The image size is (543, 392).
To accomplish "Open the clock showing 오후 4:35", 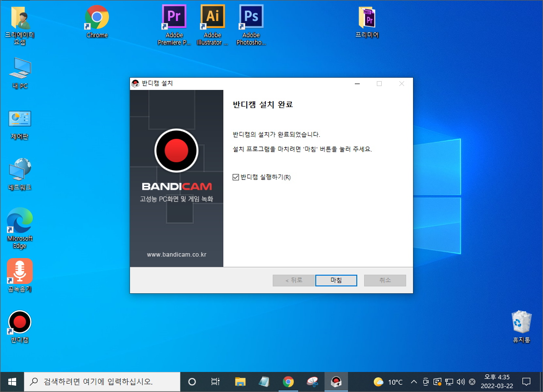I will [497, 382].
